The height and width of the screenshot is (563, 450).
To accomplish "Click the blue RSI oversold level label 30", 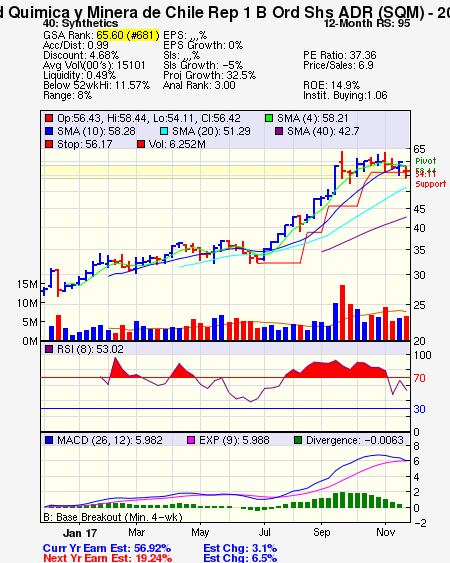I will tap(419, 409).
